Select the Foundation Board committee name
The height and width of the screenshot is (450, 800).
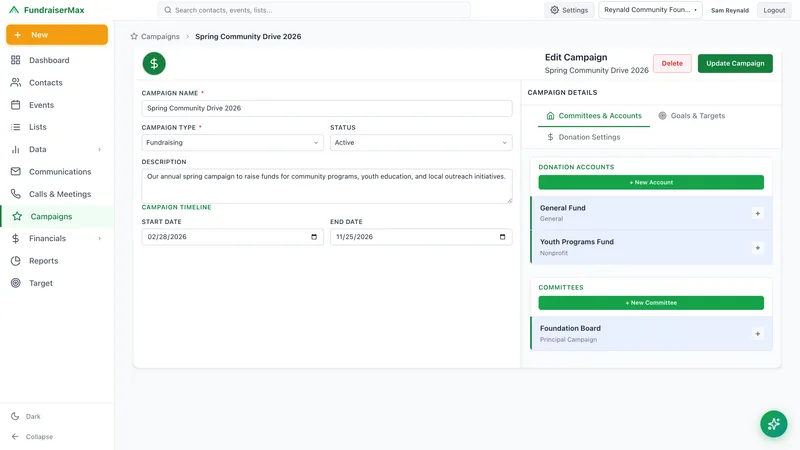click(570, 328)
